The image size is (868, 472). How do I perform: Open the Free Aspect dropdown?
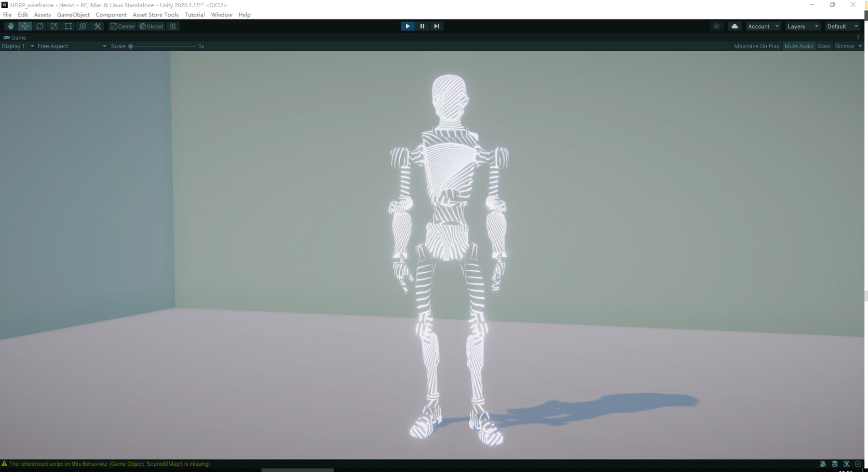point(70,46)
